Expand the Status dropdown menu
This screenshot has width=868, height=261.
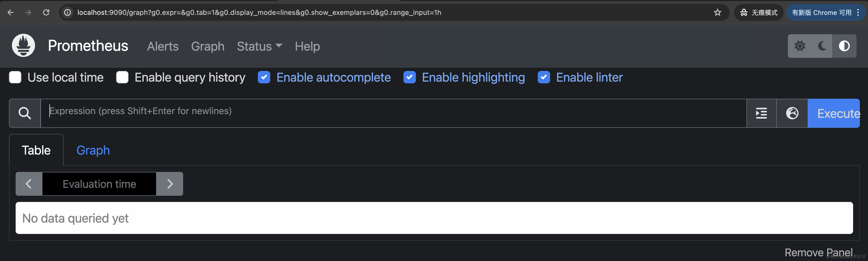[259, 46]
